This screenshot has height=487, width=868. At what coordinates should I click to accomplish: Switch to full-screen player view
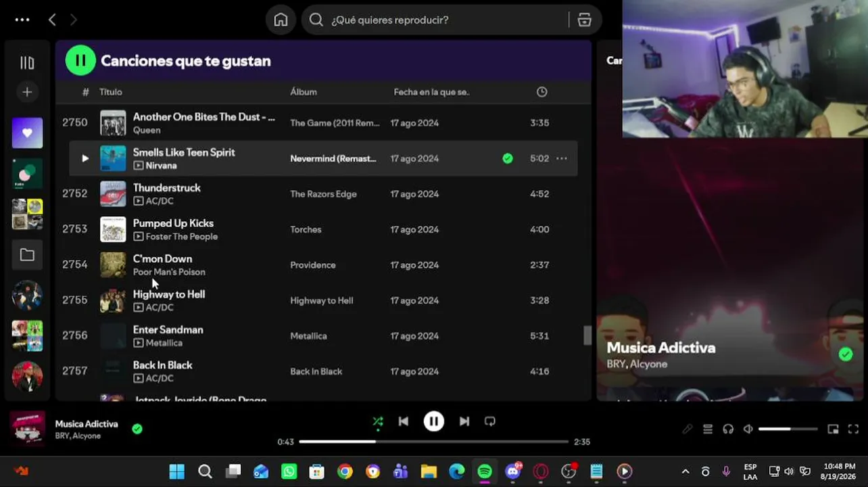point(853,429)
